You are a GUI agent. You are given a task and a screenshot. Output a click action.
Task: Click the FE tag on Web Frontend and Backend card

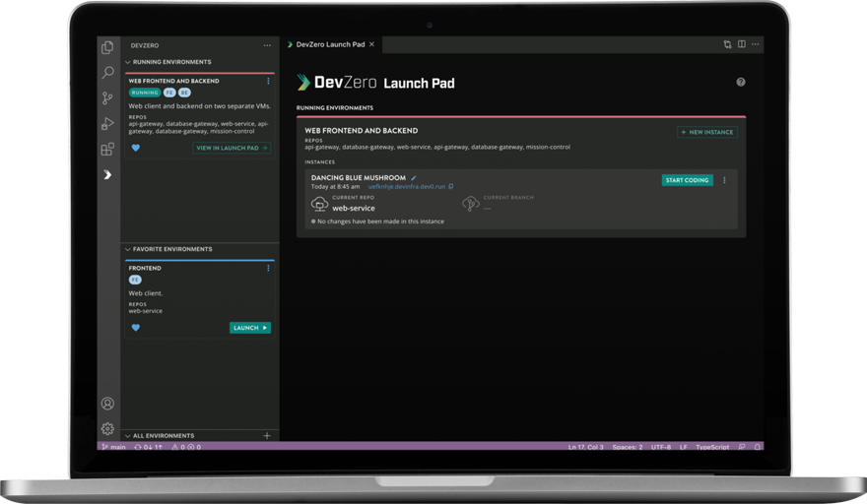[x=169, y=93]
